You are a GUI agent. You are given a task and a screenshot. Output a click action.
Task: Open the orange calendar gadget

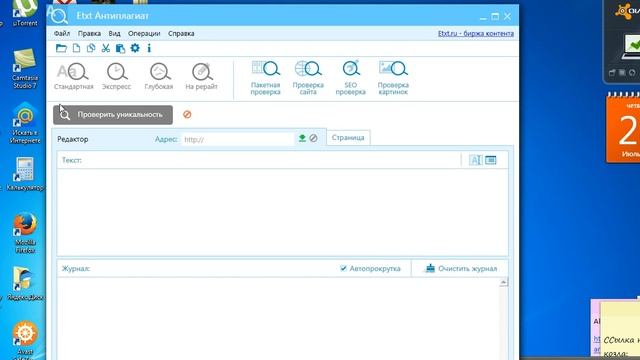(x=623, y=128)
